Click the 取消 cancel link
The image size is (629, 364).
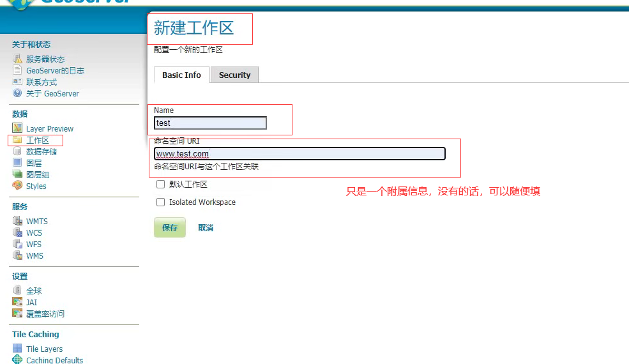click(x=206, y=227)
